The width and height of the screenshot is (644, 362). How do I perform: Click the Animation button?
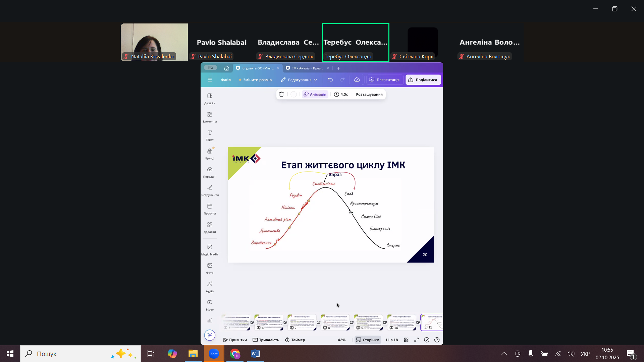tap(315, 95)
